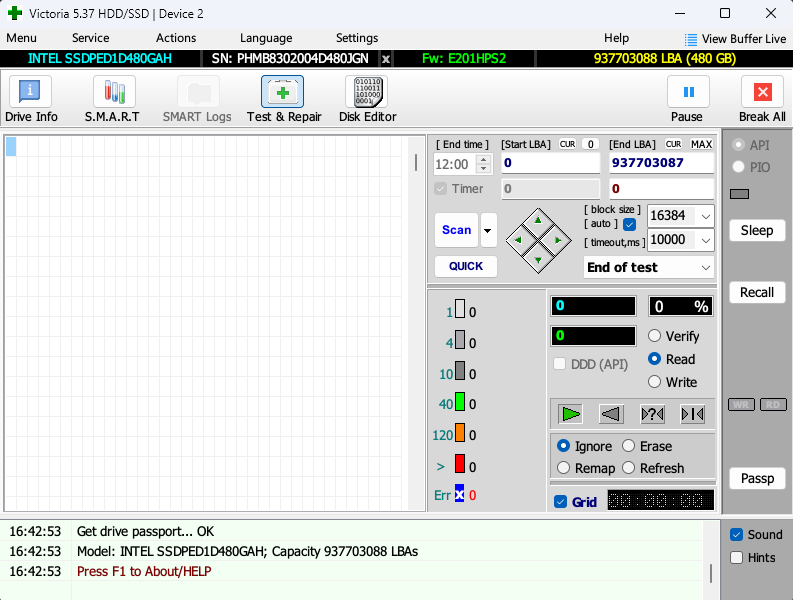Click the Pause icon button
This screenshot has height=600, width=793.
coord(688,92)
